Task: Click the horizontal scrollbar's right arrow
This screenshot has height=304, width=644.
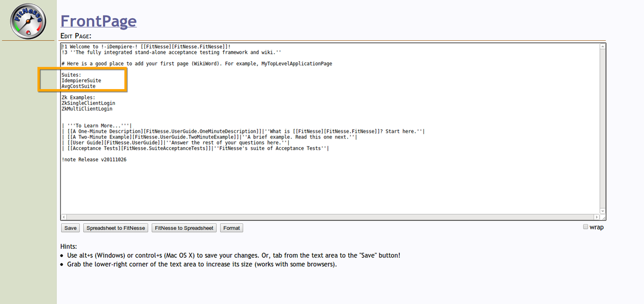Action: tap(596, 217)
